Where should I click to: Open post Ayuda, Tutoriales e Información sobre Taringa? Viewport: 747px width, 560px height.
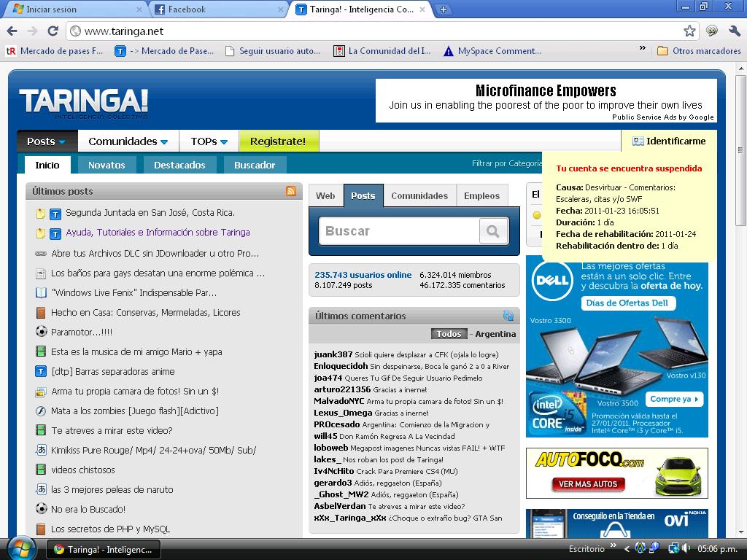158,233
